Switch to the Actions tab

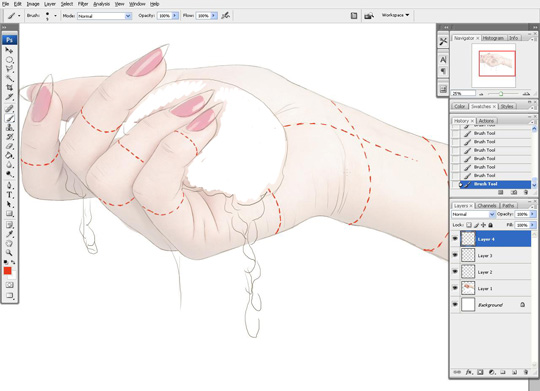pos(486,121)
